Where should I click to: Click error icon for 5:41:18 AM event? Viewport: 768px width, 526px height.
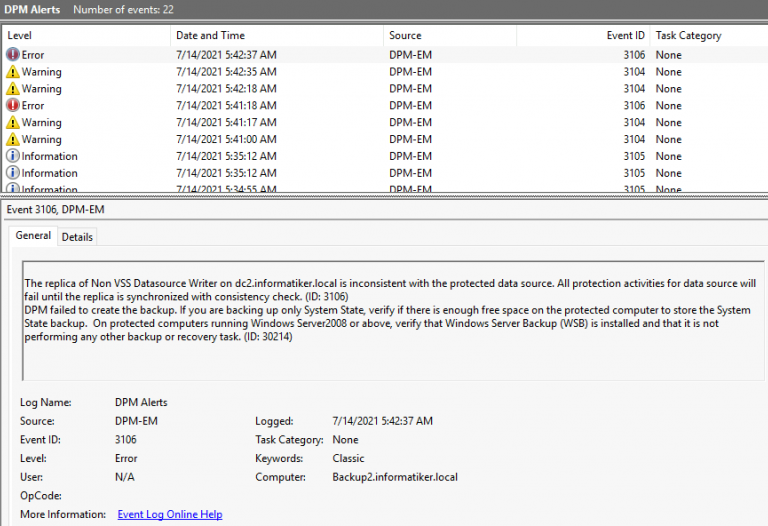(13, 106)
